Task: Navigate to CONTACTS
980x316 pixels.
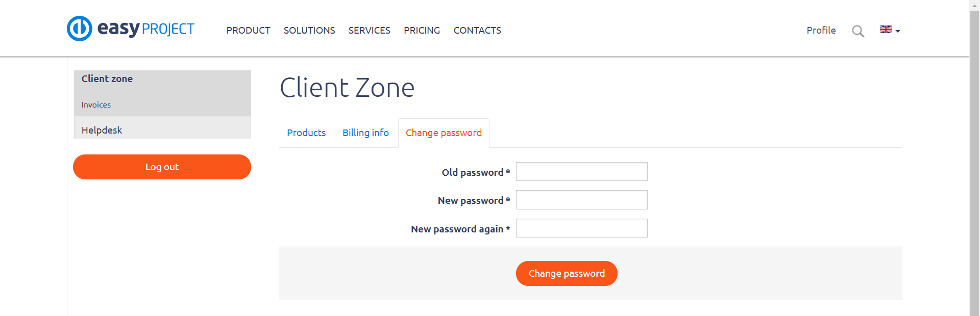Action: pos(477,31)
